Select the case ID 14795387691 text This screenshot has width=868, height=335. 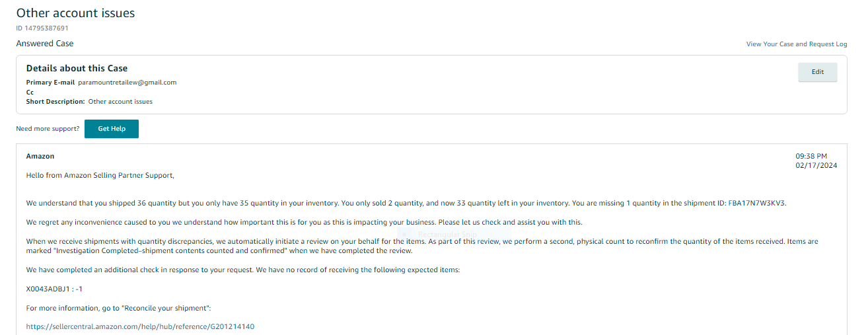tap(42, 28)
